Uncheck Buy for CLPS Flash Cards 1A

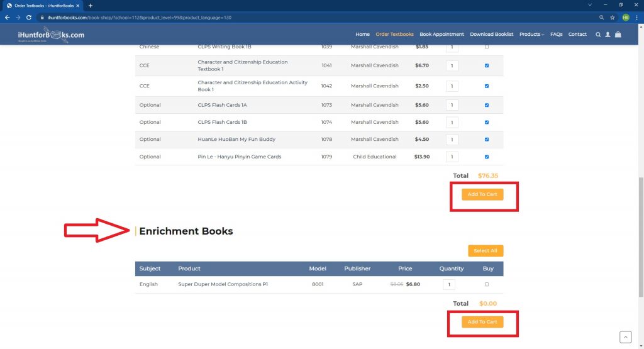coord(487,105)
